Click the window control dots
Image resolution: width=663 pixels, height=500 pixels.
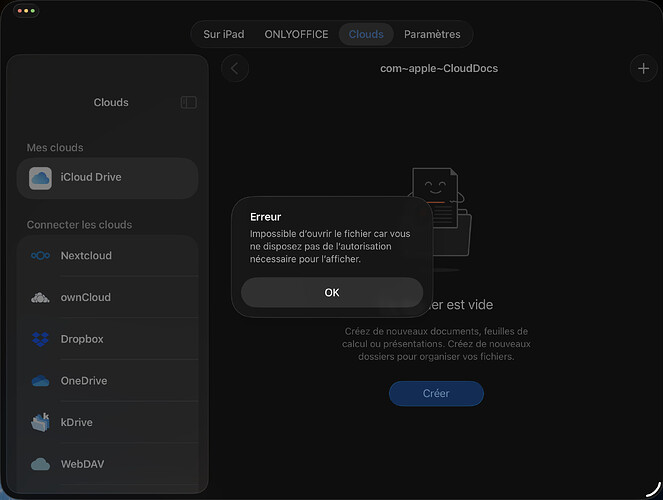[x=26, y=11]
